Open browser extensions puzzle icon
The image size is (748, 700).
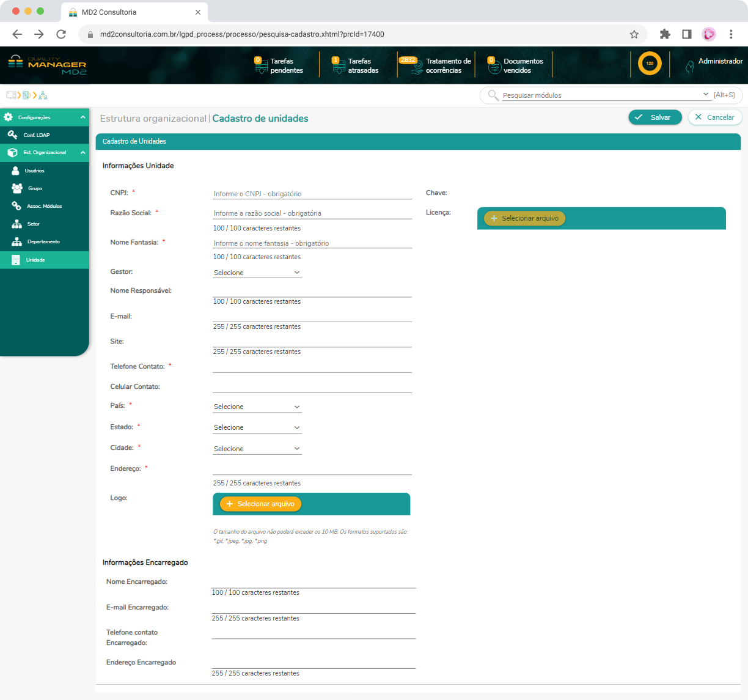(x=665, y=34)
